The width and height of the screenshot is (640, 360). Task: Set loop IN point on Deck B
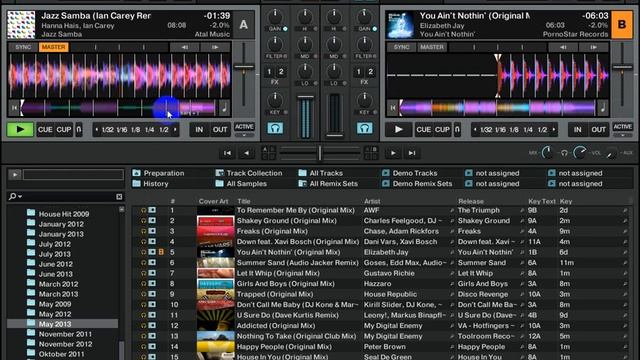tap(578, 130)
